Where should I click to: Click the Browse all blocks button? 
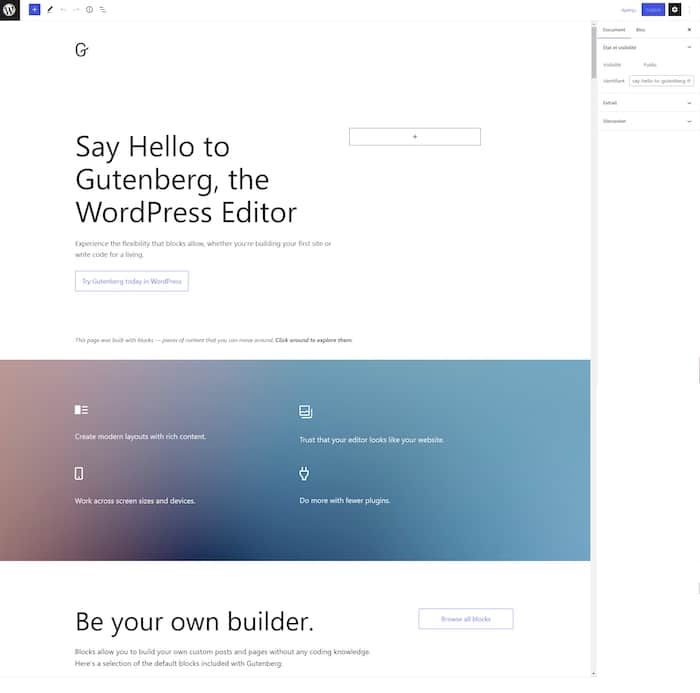(x=466, y=619)
